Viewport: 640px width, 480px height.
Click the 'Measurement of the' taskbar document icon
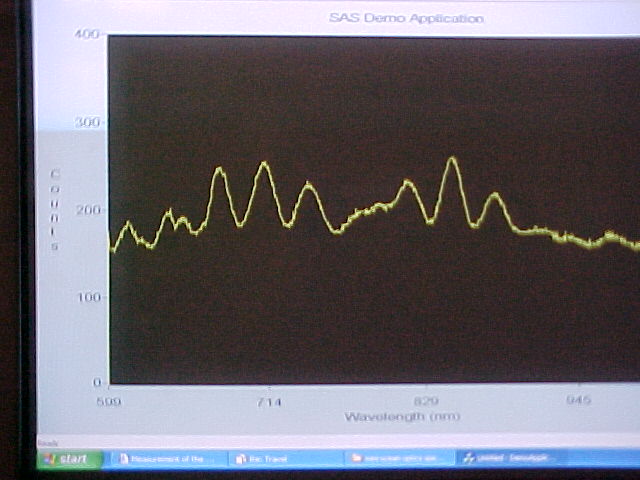[x=124, y=459]
